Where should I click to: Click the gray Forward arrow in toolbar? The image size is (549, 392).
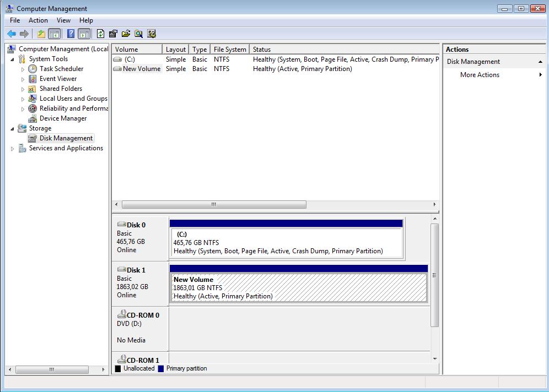[x=24, y=34]
